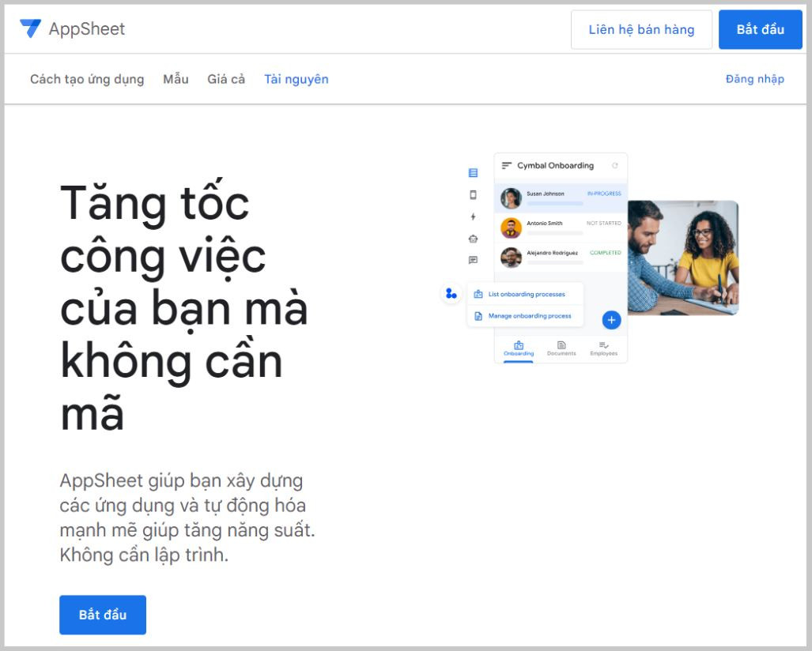Click the document icon beside Manage onboarding process
812x651 pixels.
478,316
